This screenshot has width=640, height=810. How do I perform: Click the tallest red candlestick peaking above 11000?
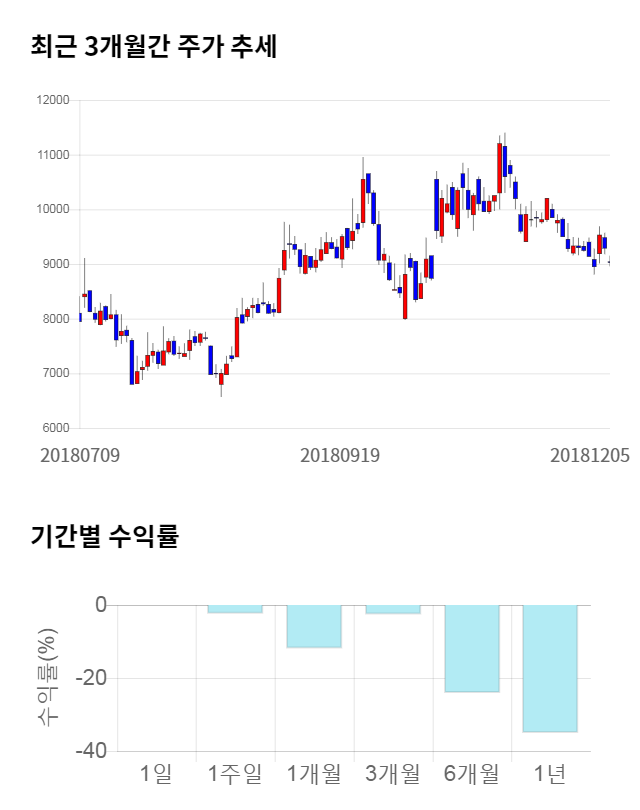point(499,167)
